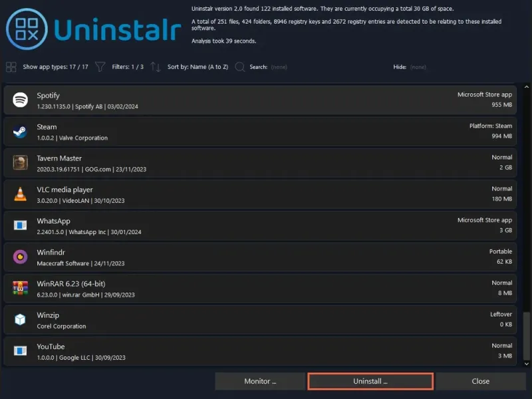Screen dimensions: 532x399
Task: Click the Uninstall ... button
Action: 370,381
